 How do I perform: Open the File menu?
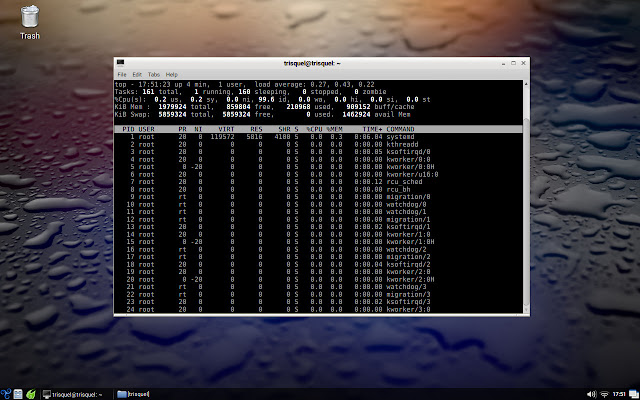point(122,75)
